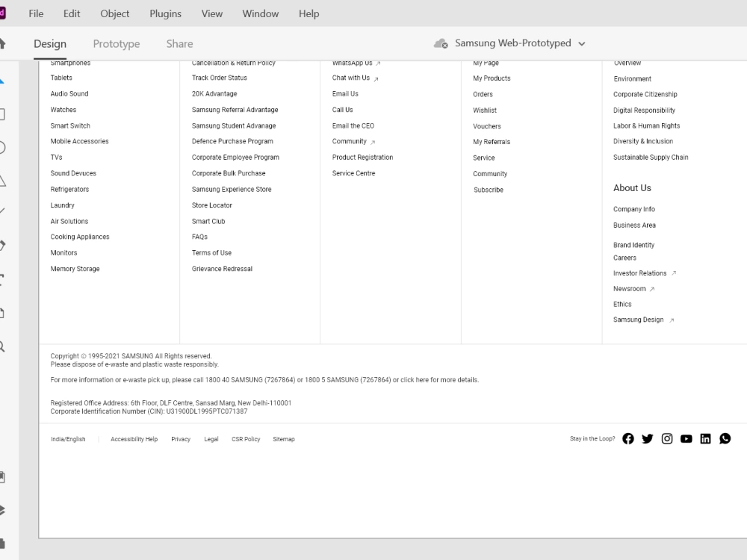Select the Wishlist text
Viewport: 747px width, 560px height.
(485, 110)
